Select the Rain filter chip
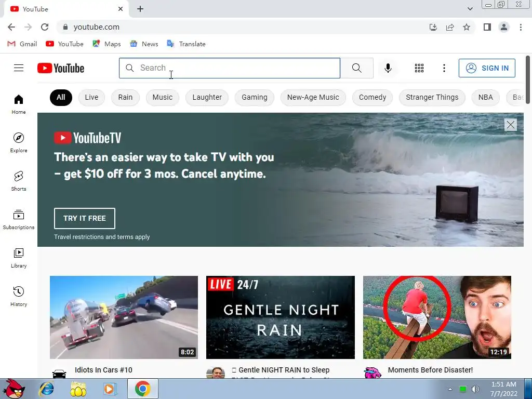Screen dimensions: 532x399 [x=125, y=97]
